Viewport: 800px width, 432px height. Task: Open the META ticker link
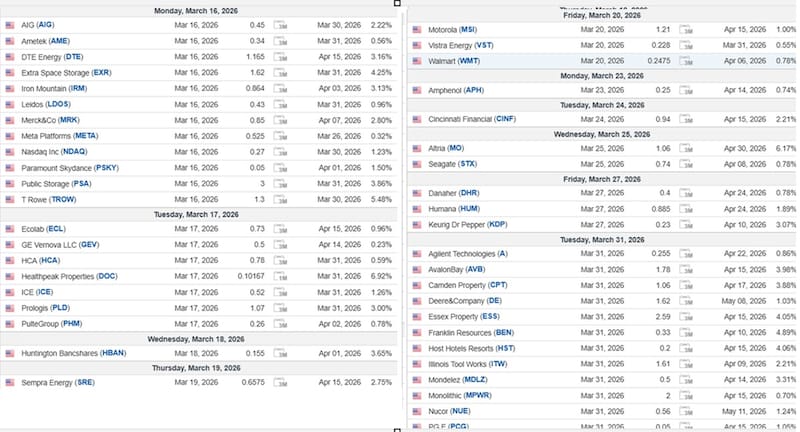click(x=86, y=136)
